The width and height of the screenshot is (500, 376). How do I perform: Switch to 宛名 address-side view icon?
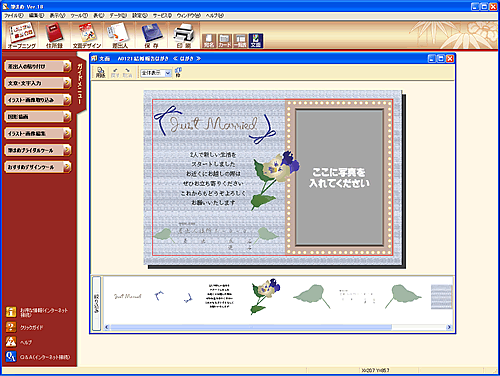(x=209, y=41)
